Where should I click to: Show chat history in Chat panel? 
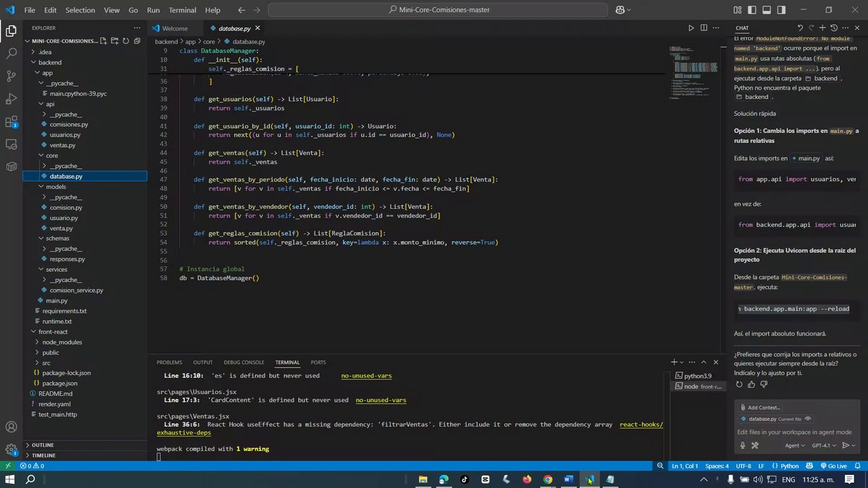click(834, 28)
